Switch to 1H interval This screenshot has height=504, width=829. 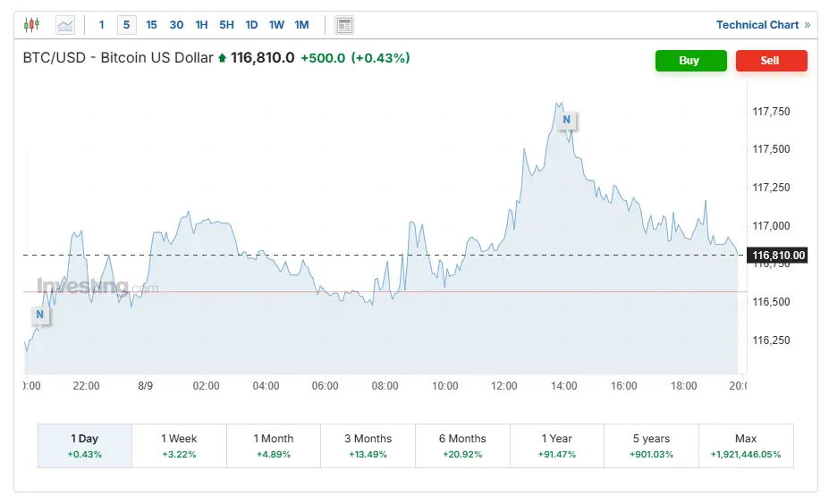click(201, 25)
